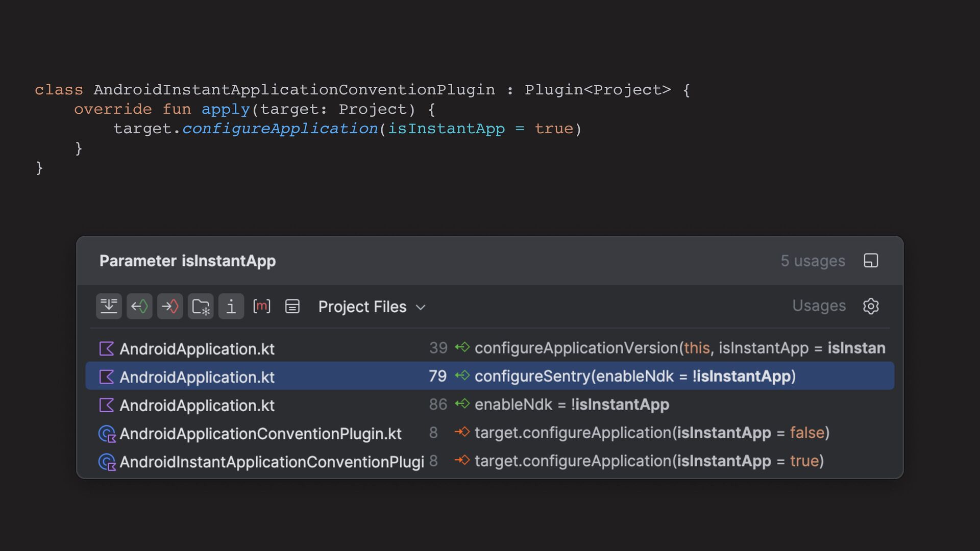Toggle the scroll-to-source toolbar icon
Screen dimensions: 980x551
tap(109, 306)
